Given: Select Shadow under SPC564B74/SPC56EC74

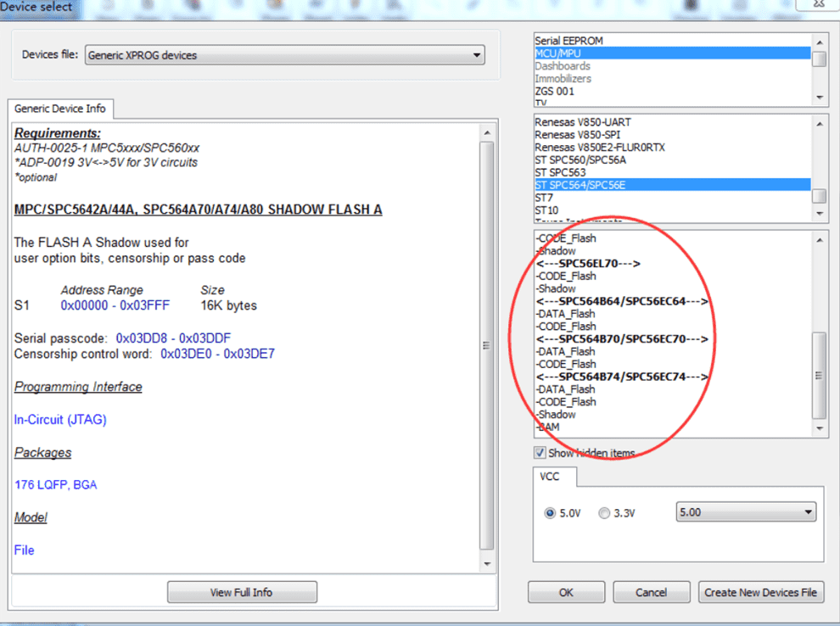Looking at the screenshot, I should (x=672, y=415).
